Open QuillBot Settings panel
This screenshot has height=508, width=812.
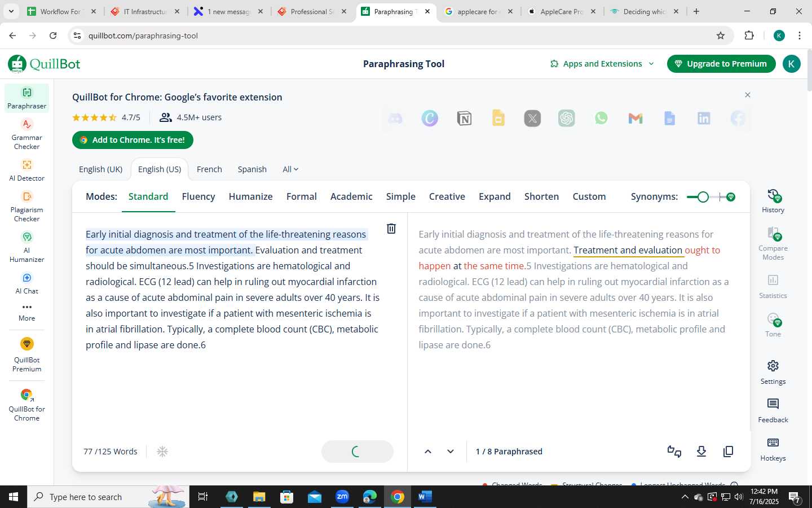[773, 373]
